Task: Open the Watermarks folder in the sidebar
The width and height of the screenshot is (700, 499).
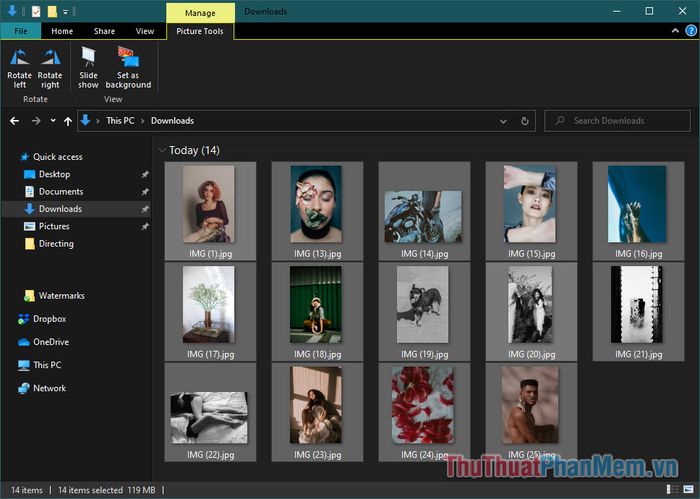Action: point(61,295)
